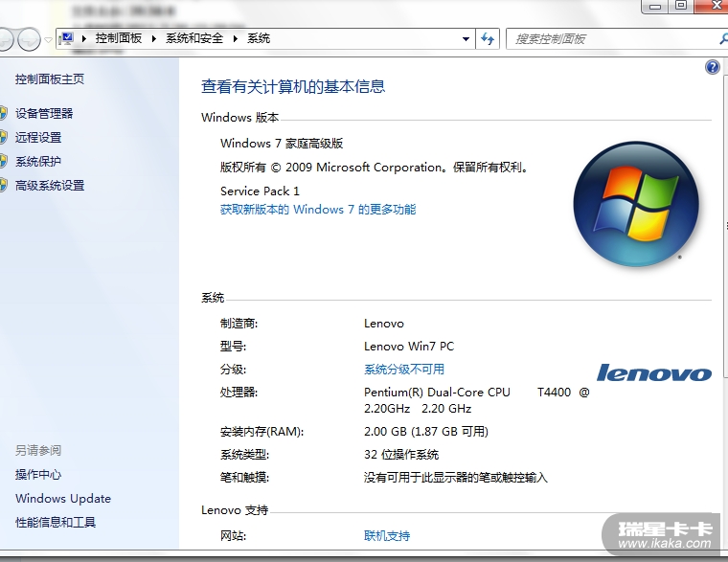728x562 pixels.
Task: Click the 没有可用于此显示器的笔或触控输入 text
Action: 456,477
